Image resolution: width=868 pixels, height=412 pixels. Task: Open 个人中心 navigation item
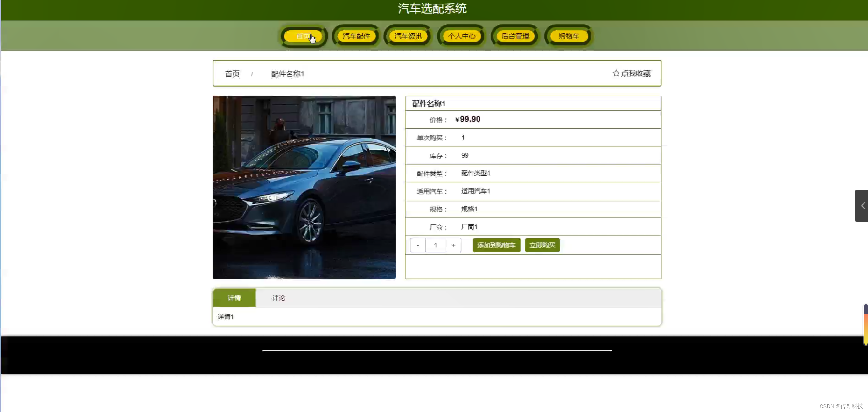(x=461, y=36)
